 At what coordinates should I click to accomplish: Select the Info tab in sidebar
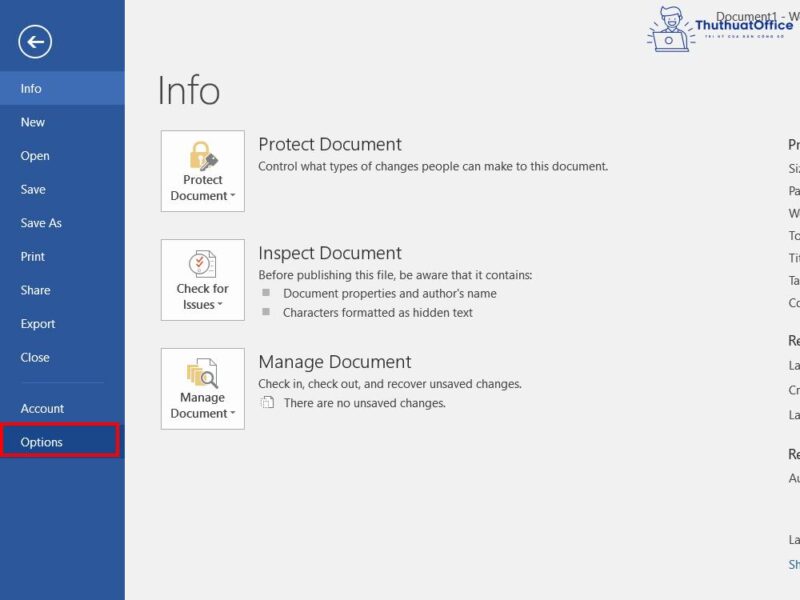pyautogui.click(x=31, y=88)
